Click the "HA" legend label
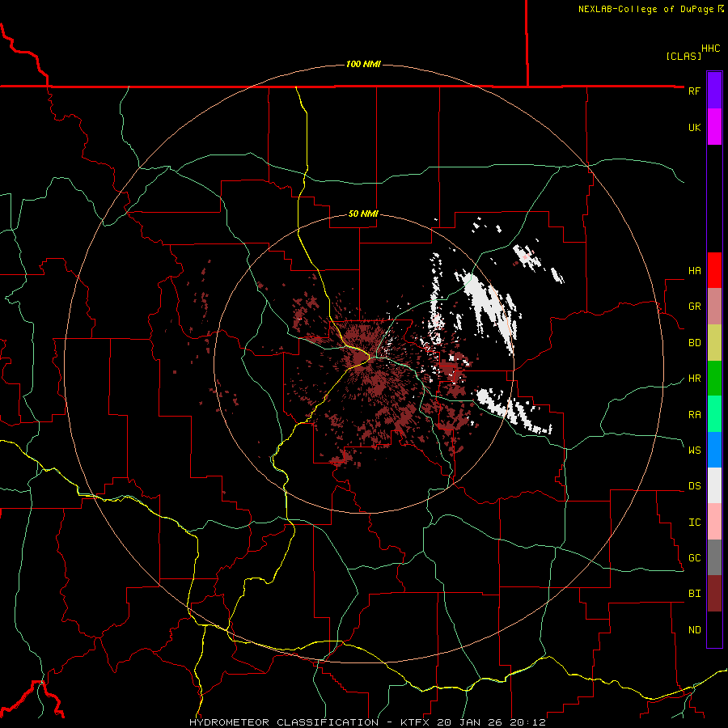This screenshot has width=728, height=728. 694,271
